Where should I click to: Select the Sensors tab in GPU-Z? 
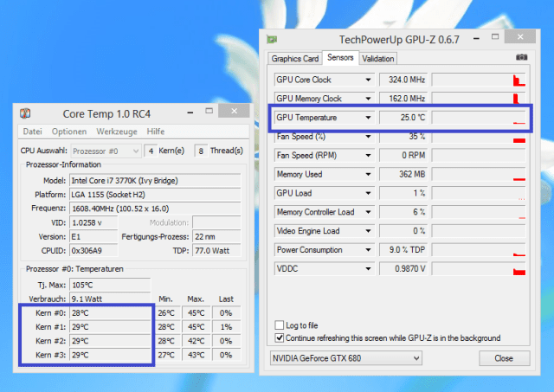point(340,57)
